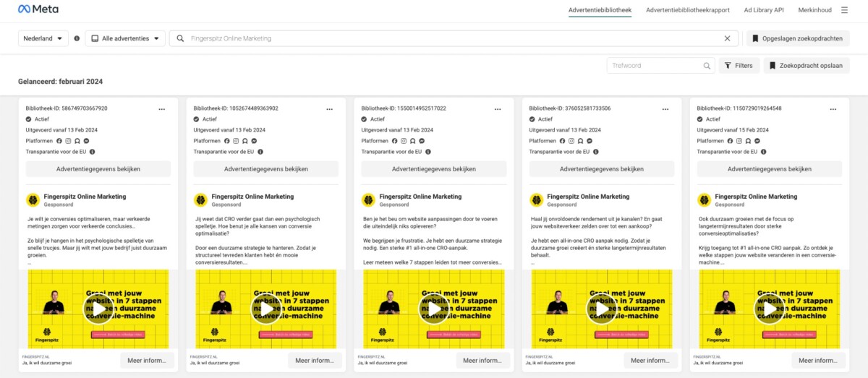Open three-dots menu on ad 586749703667920
Screen dimensions: 868x378
point(162,108)
